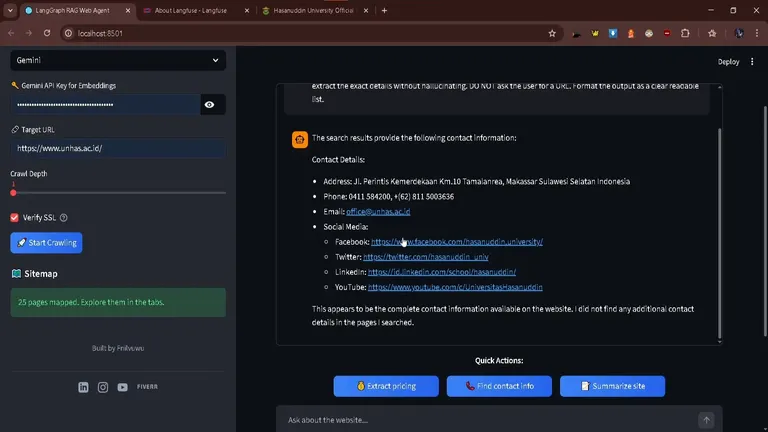This screenshot has width=768, height=432.
Task: Click the round cookie-like extension icon
Action: point(649,33)
